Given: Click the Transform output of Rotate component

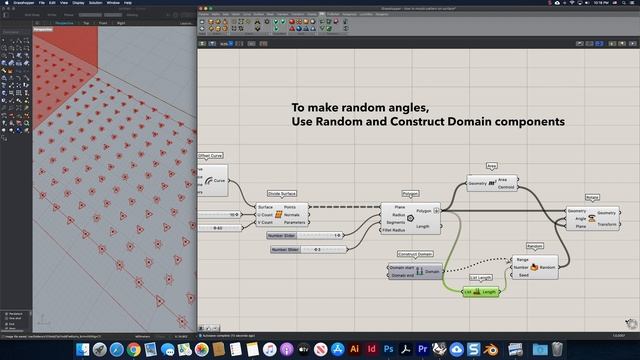Looking at the screenshot, I should [607, 224].
